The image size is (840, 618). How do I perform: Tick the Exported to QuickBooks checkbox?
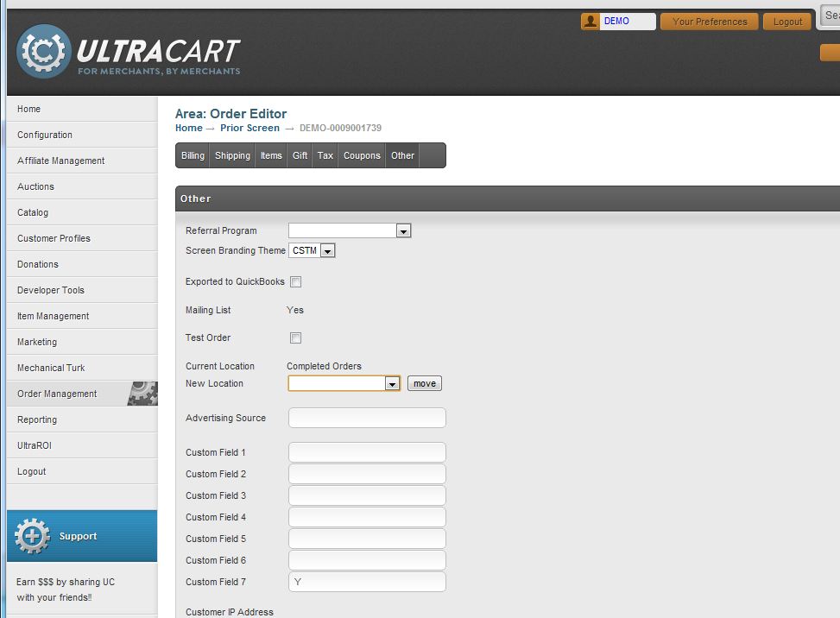click(296, 281)
